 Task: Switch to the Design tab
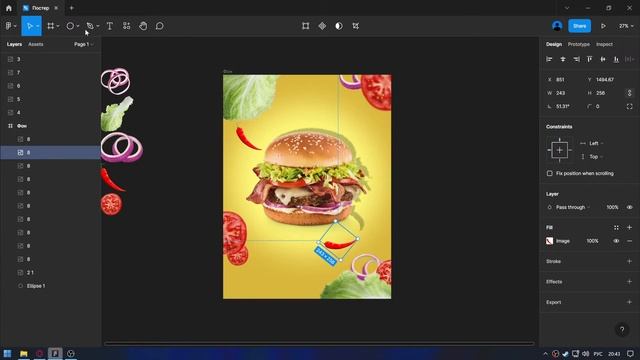(x=554, y=44)
